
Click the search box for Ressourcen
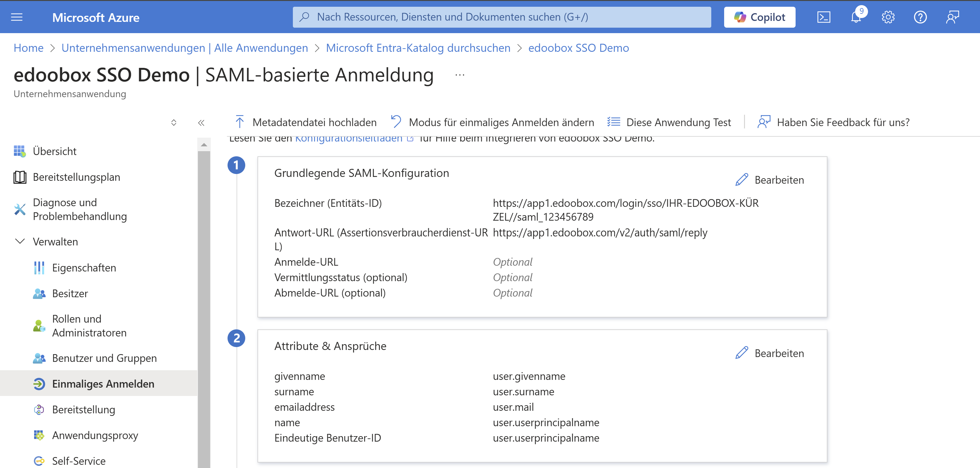501,17
